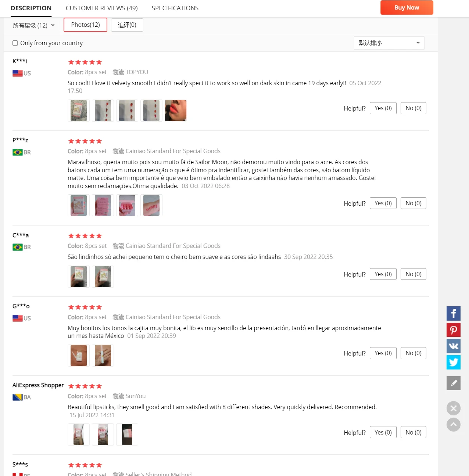Viewport: 469px width, 476px height.
Task: Tweet this page with Twitter icon
Action: 454,362
